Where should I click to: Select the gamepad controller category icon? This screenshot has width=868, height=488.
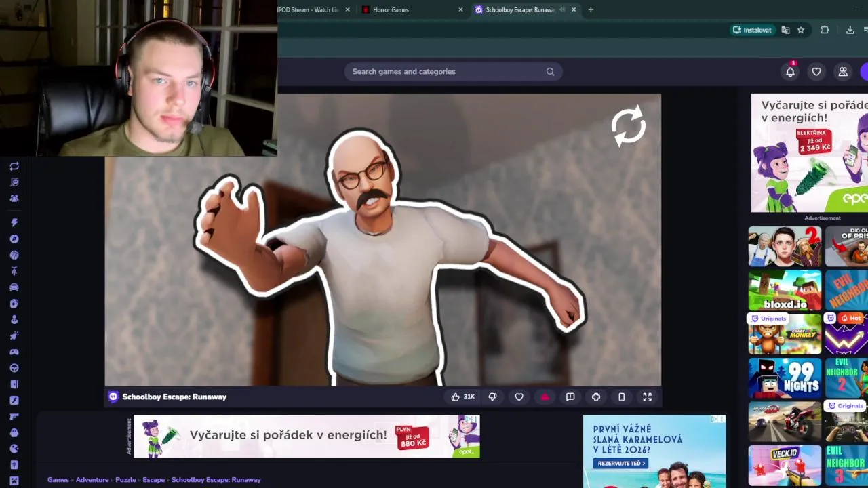(14, 352)
